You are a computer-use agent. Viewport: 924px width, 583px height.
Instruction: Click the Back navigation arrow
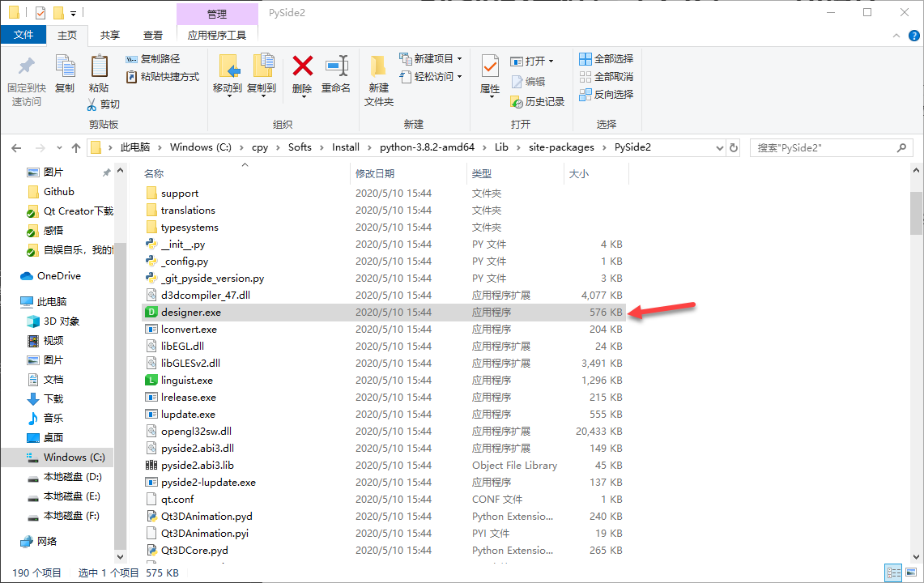pyautogui.click(x=16, y=148)
